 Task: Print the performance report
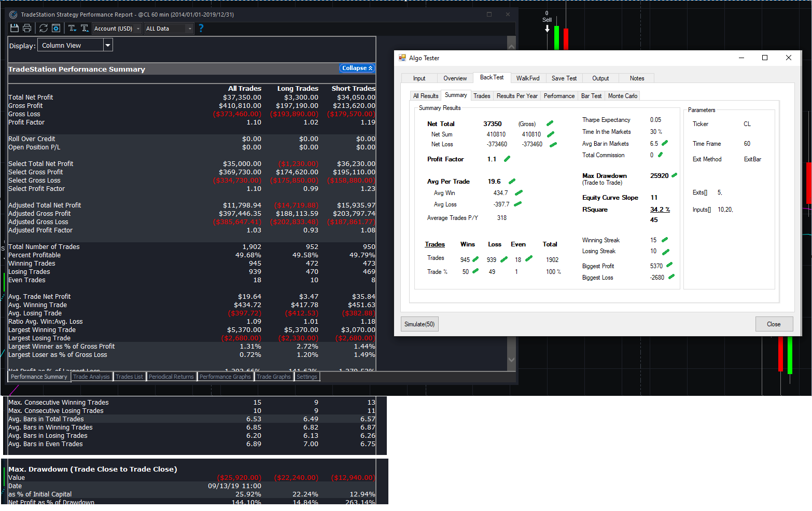click(27, 28)
